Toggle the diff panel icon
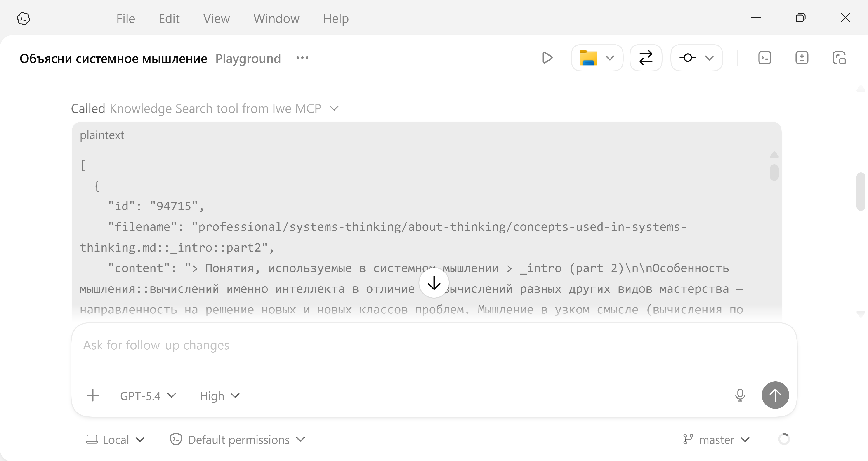Image resolution: width=868 pixels, height=461 pixels. [802, 58]
